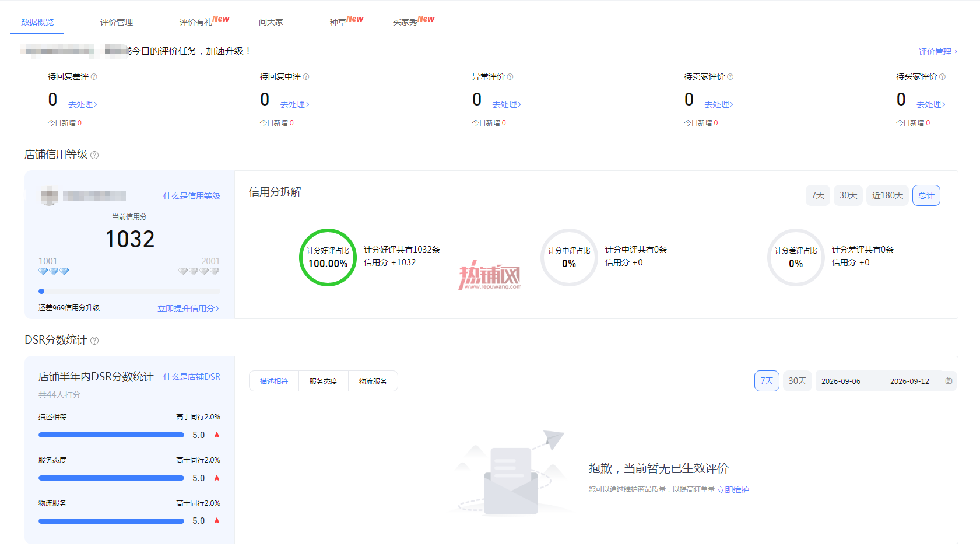Click question icon next to 店铺信用等级
Viewport: 980px width, 550px height.
click(x=94, y=155)
